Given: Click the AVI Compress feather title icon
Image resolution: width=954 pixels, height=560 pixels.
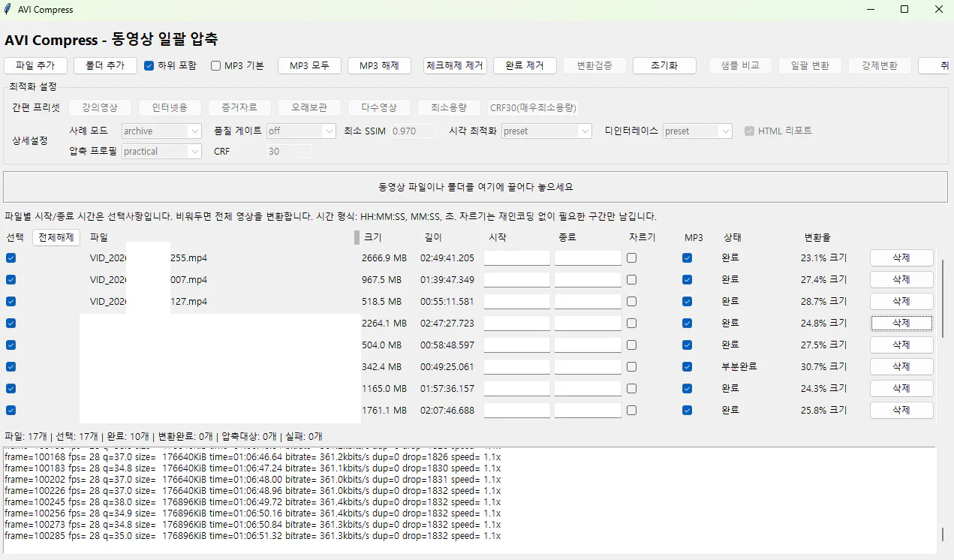Looking at the screenshot, I should 8,9.
